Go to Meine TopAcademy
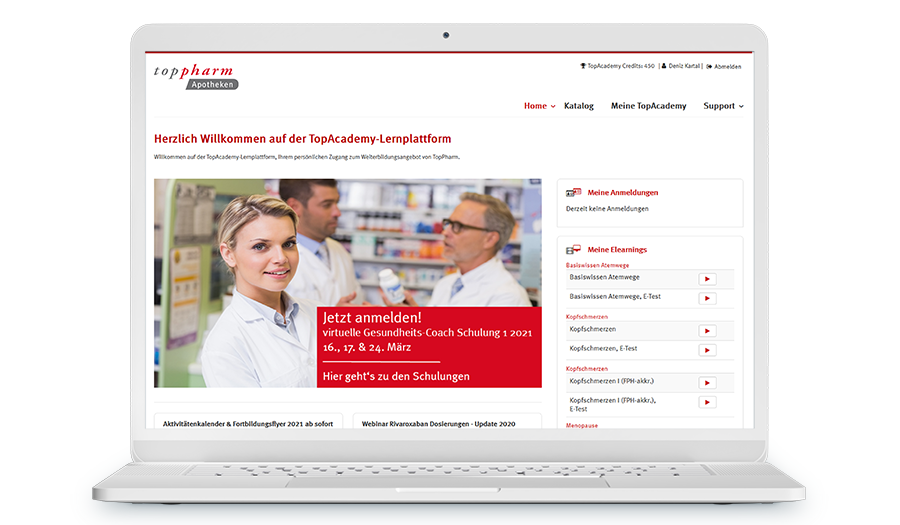Image resolution: width=900 pixels, height=525 pixels. pos(649,106)
